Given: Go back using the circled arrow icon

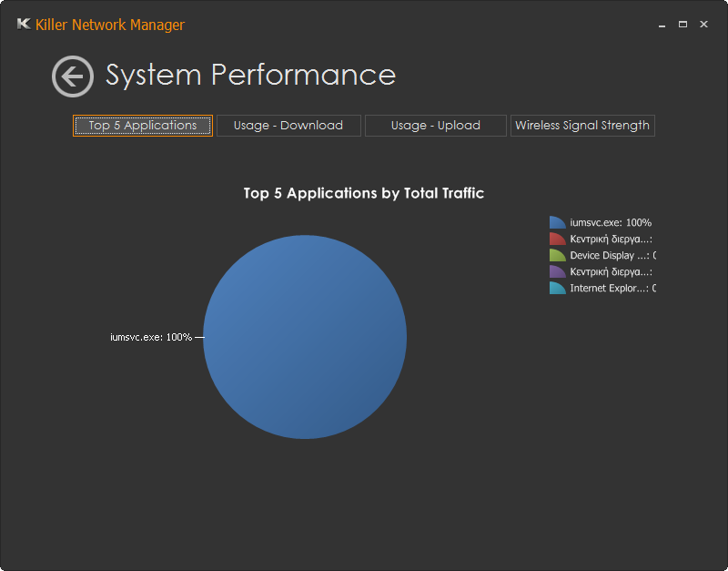Looking at the screenshot, I should point(73,76).
